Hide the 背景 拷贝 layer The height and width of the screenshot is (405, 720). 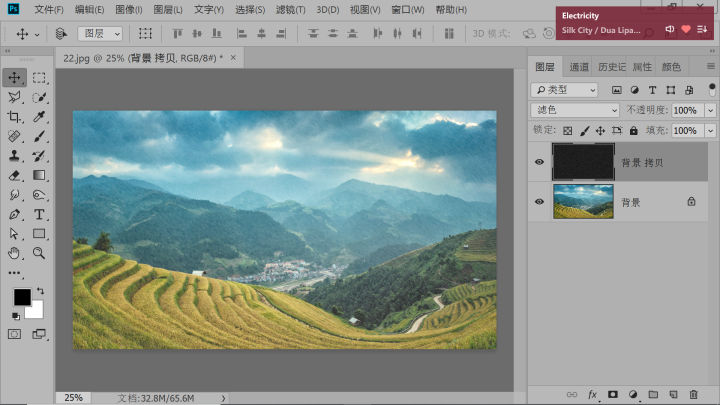coord(539,162)
